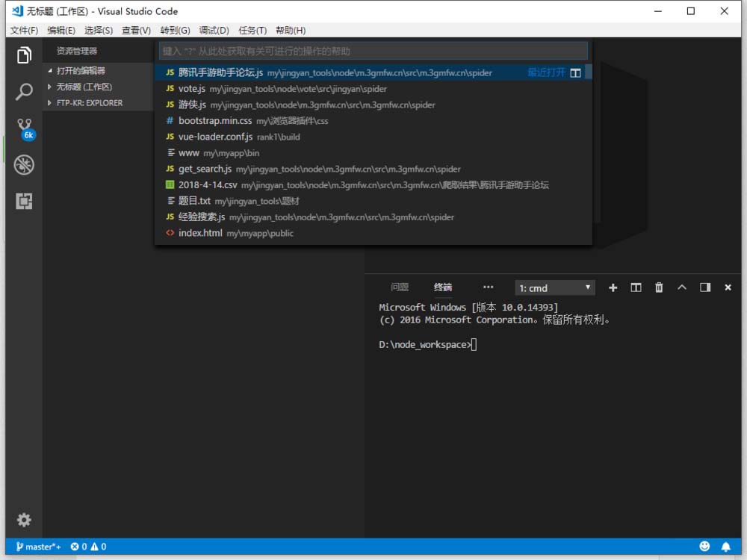Viewport: 747px width, 560px height.
Task: Open the Manage gear icon
Action: (24, 520)
